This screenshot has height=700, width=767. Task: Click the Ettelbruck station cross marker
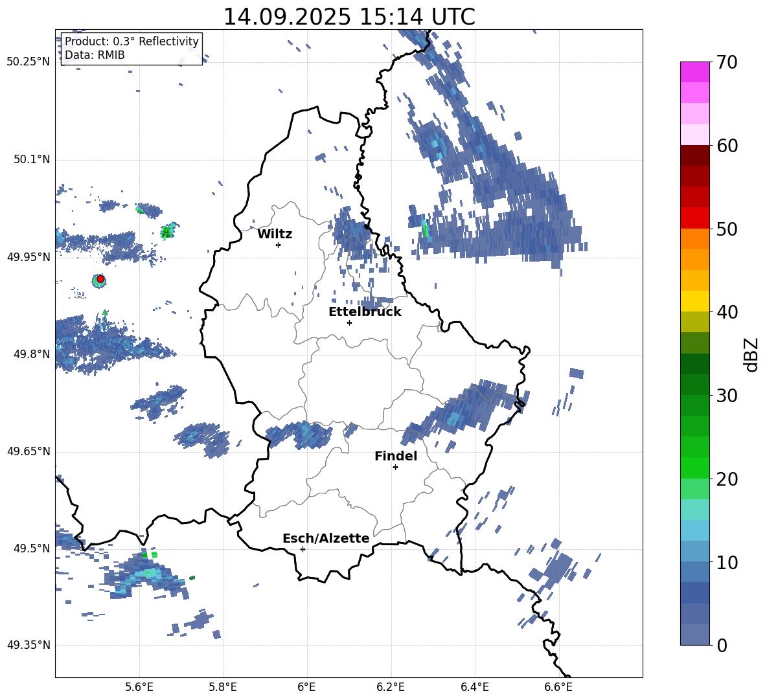point(349,322)
